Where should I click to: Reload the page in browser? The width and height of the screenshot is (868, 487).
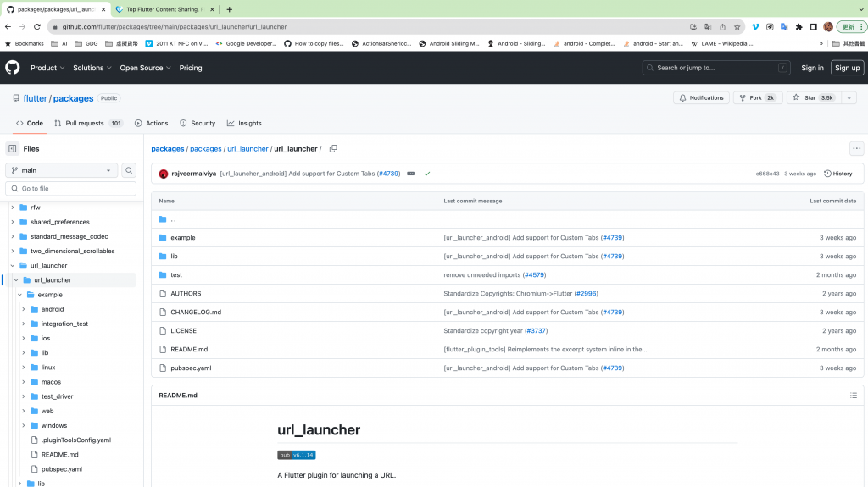(37, 26)
